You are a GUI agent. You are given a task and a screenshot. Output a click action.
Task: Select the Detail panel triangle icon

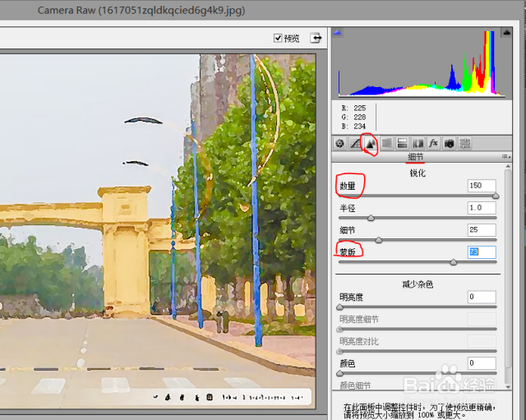click(371, 144)
